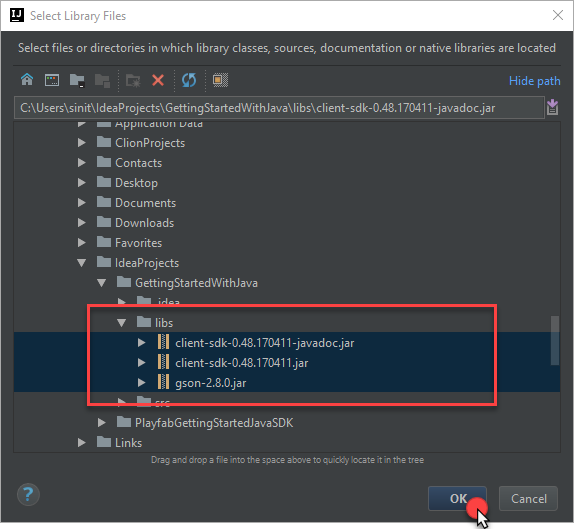Close the Select Library Files dialog

point(558,15)
